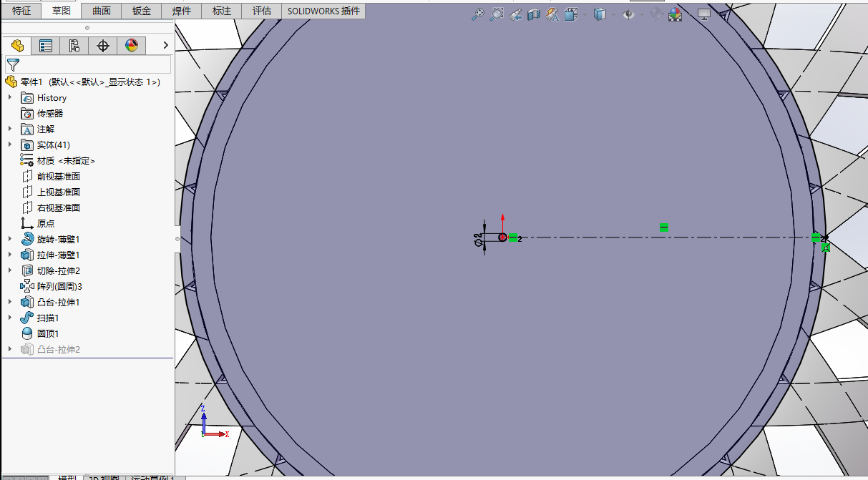The image size is (868, 480).
Task: Expand the 切除-拉伸2 feature
Action: (x=10, y=270)
